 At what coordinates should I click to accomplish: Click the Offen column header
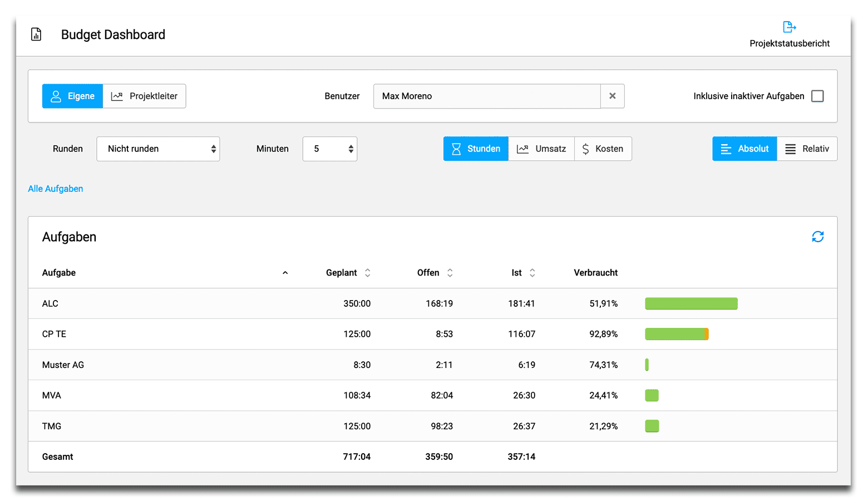(428, 273)
